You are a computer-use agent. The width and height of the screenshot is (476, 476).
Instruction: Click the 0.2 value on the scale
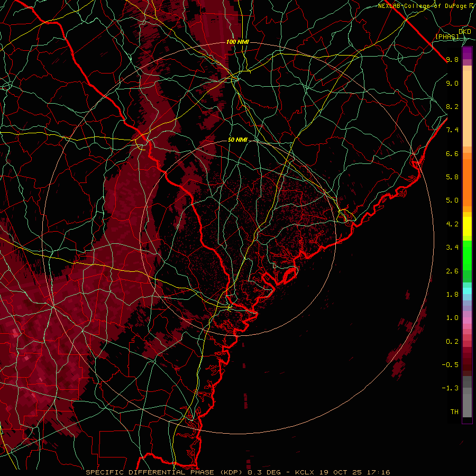(452, 342)
